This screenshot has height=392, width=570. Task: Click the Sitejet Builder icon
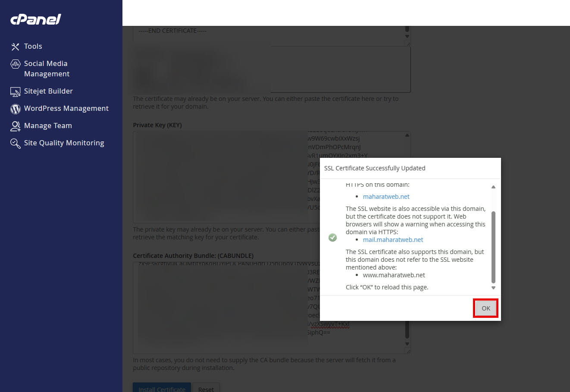click(15, 91)
